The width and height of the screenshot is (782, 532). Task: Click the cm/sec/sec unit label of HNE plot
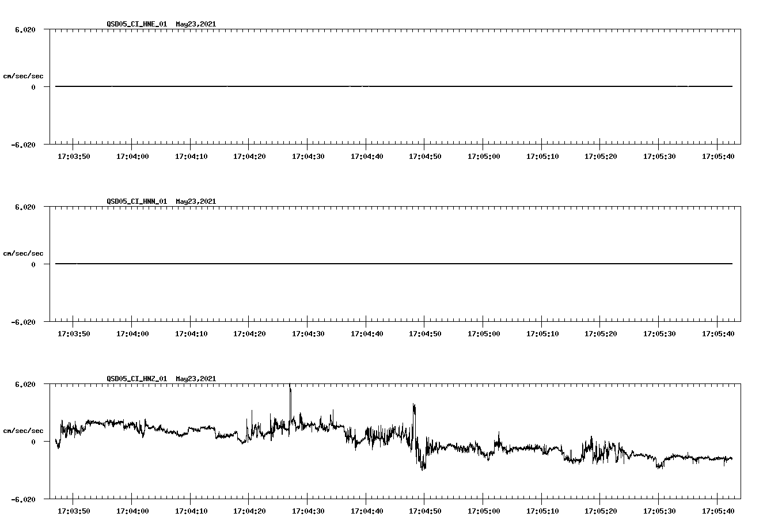[24, 75]
